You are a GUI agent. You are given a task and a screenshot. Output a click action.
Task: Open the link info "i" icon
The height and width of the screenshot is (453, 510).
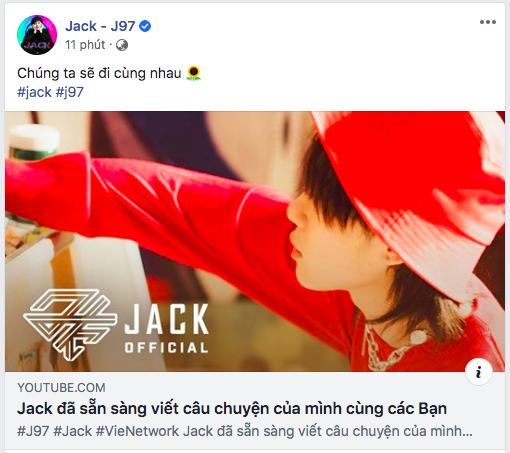[x=479, y=372]
